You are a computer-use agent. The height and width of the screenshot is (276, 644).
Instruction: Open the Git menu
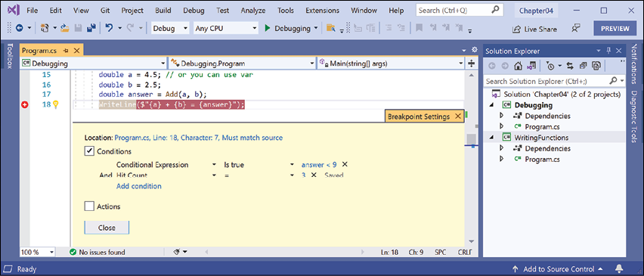tap(105, 11)
